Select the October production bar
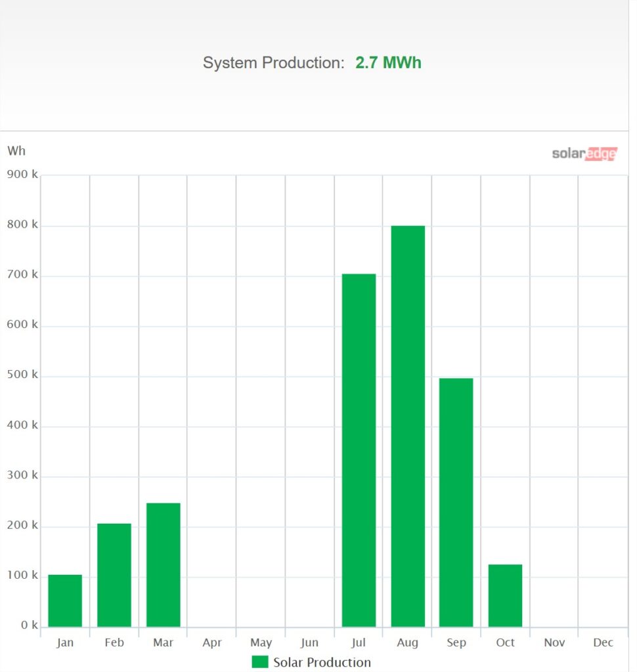Viewport: 637px width, 672px height. [x=505, y=596]
